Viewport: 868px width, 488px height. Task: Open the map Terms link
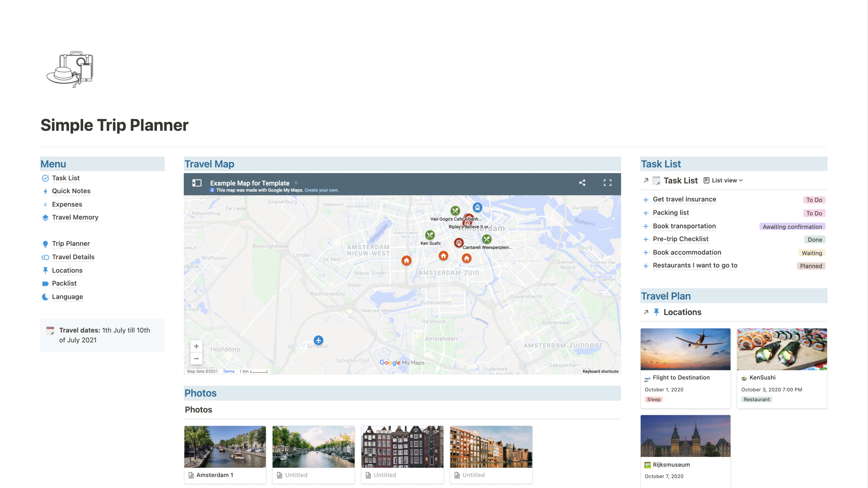228,371
